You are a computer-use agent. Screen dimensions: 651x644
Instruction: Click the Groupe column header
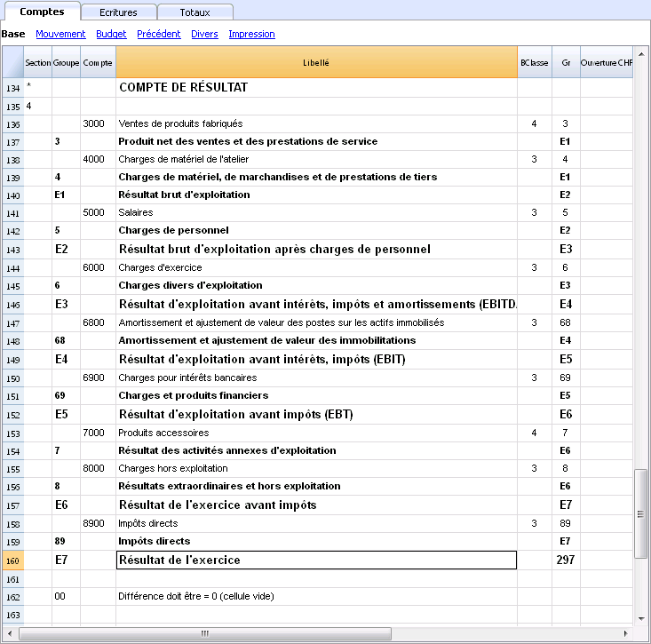coord(66,62)
